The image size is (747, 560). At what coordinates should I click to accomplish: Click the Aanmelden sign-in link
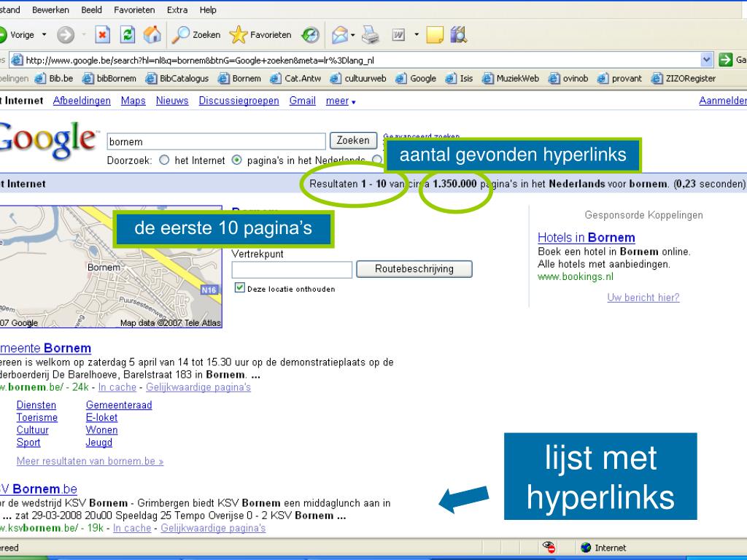click(723, 101)
